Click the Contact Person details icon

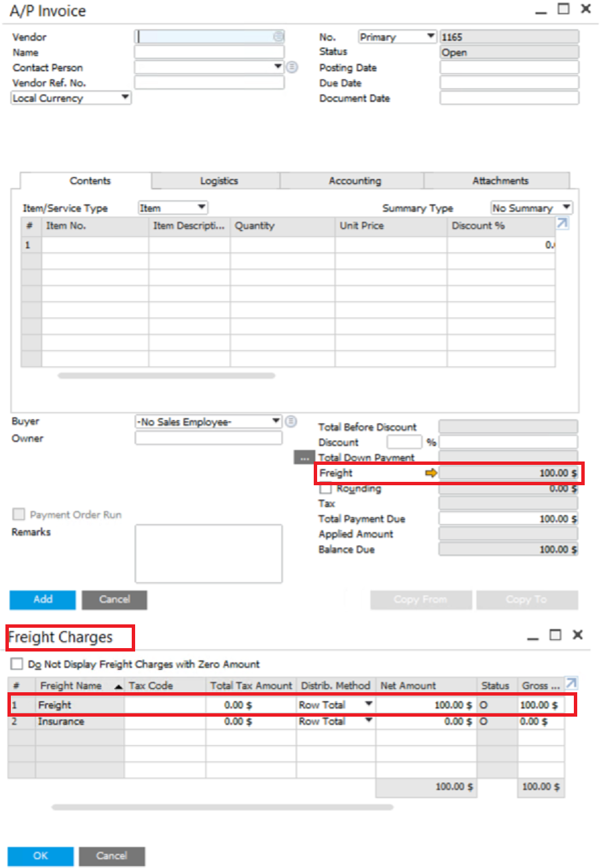pos(291,67)
